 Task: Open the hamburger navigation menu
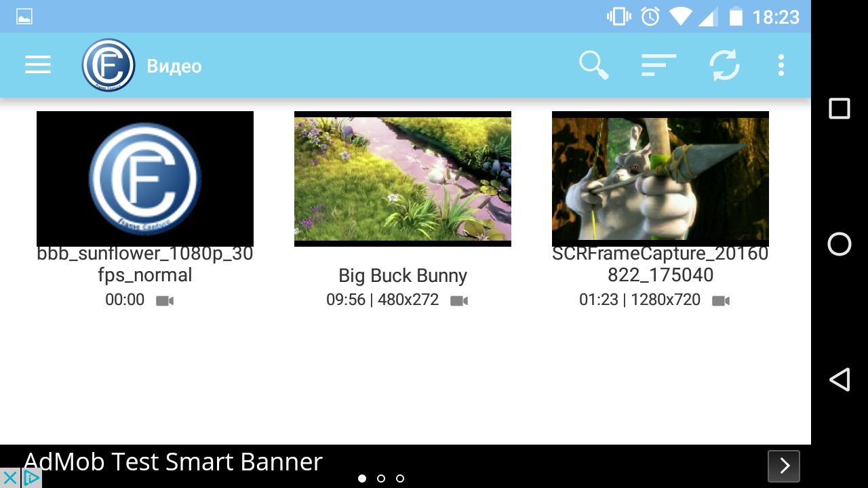(38, 65)
